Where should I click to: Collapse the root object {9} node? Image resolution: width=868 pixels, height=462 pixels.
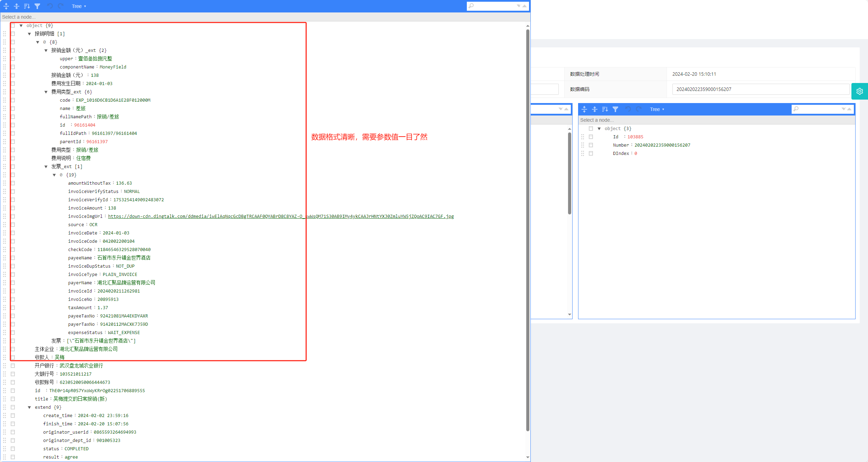[x=21, y=26]
